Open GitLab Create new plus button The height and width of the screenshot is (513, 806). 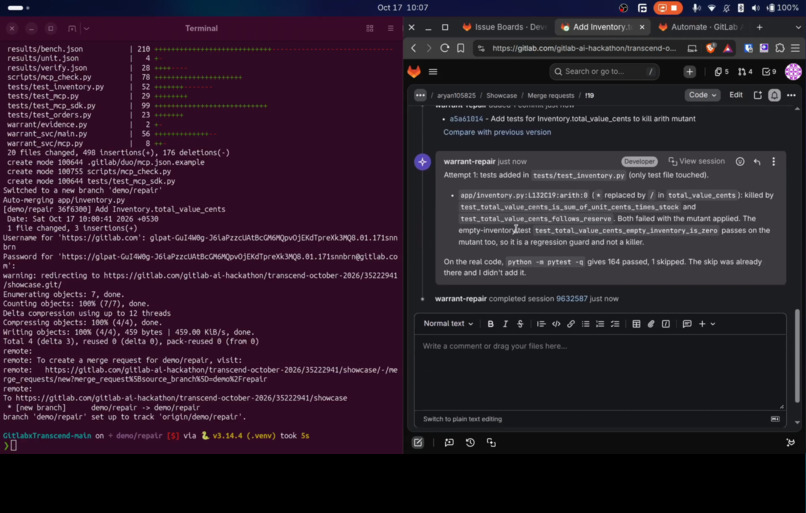(689, 71)
